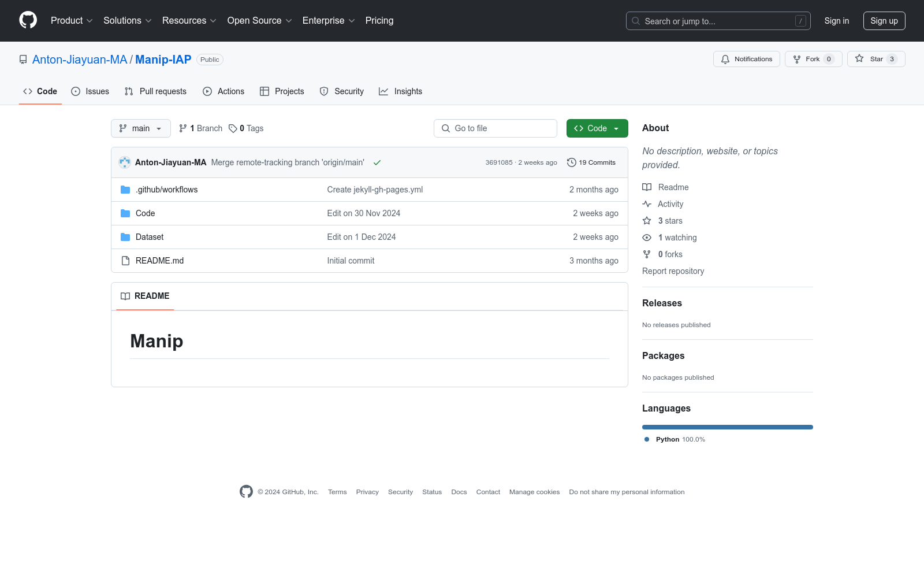Click the Dataset folder icon

coord(125,237)
